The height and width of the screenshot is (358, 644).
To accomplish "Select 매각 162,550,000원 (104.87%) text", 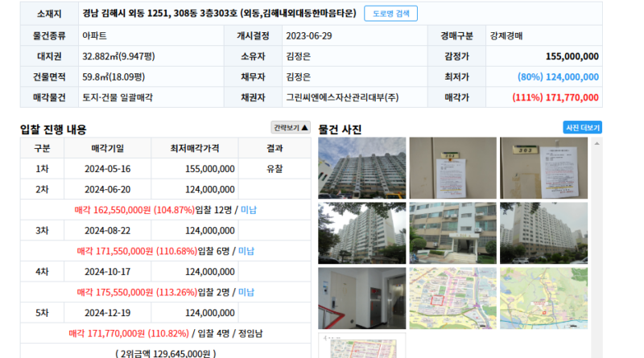I will coord(134,210).
